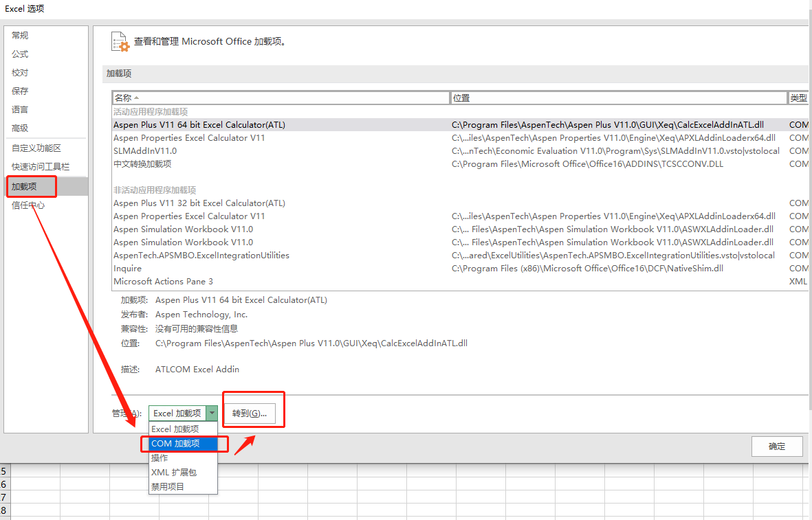812x520 pixels.
Task: Select Aspen Plus V11 32 bit Excel Calculator(ATL) row
Action: (460, 203)
